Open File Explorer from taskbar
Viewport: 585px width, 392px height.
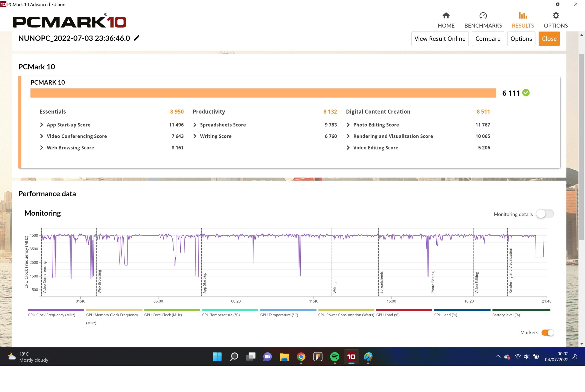tap(284, 357)
